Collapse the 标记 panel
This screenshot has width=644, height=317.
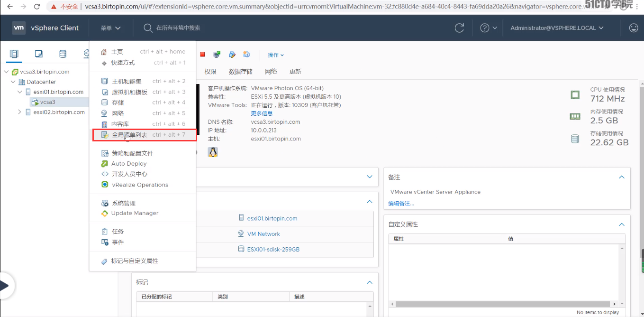click(x=370, y=282)
